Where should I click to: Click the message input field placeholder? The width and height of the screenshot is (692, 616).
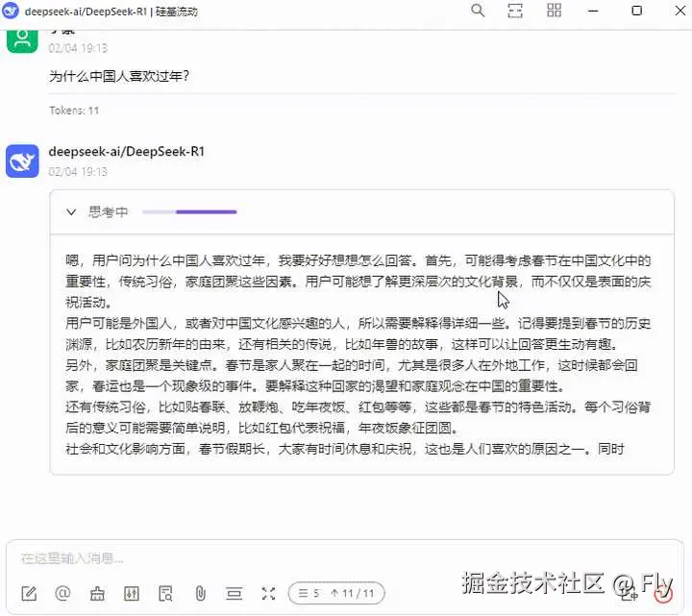(x=72, y=558)
